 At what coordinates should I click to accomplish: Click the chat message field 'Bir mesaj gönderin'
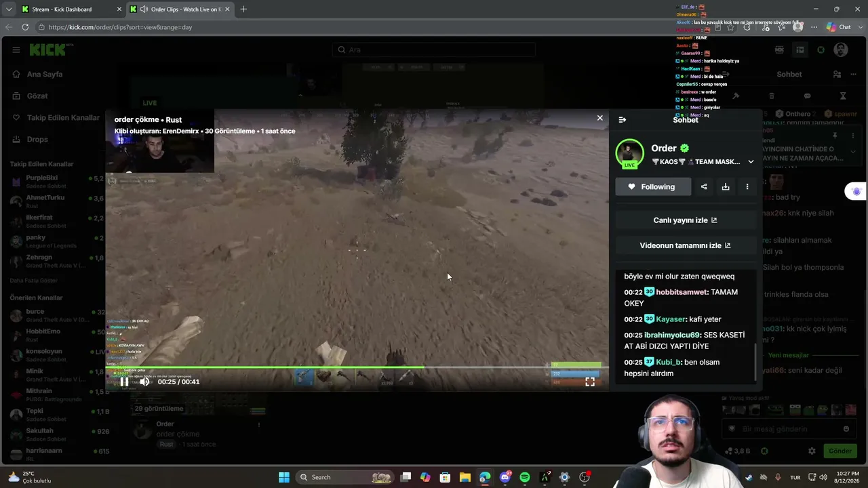click(789, 429)
